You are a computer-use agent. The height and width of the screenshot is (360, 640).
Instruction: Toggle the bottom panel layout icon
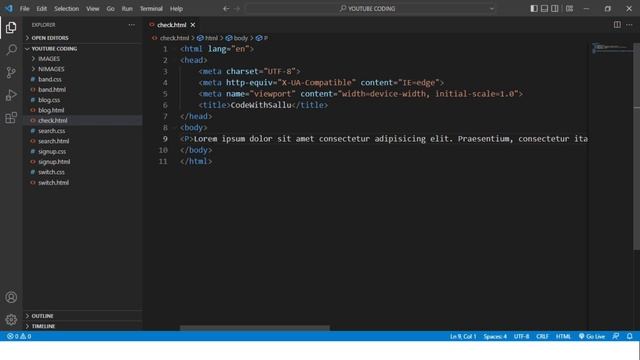544,9
